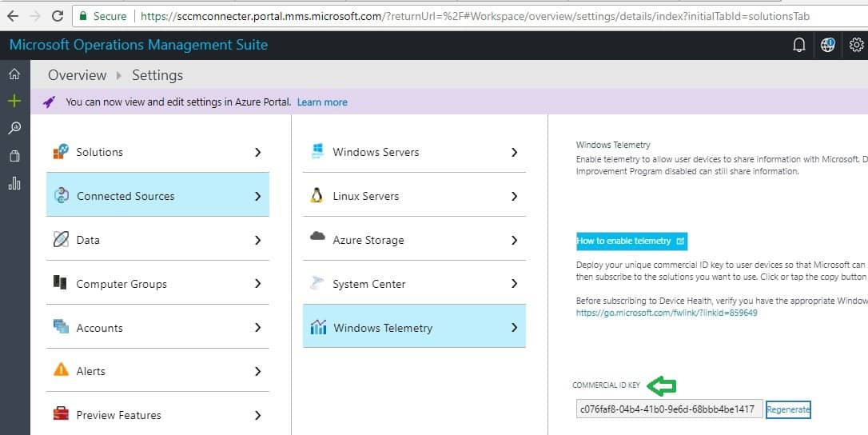
Task: Click the Regenerate button
Action: pos(788,409)
